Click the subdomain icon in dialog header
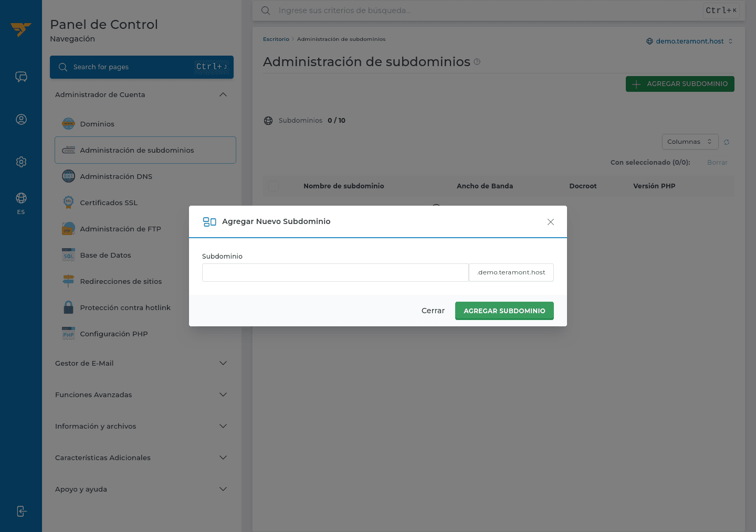 pyautogui.click(x=209, y=222)
